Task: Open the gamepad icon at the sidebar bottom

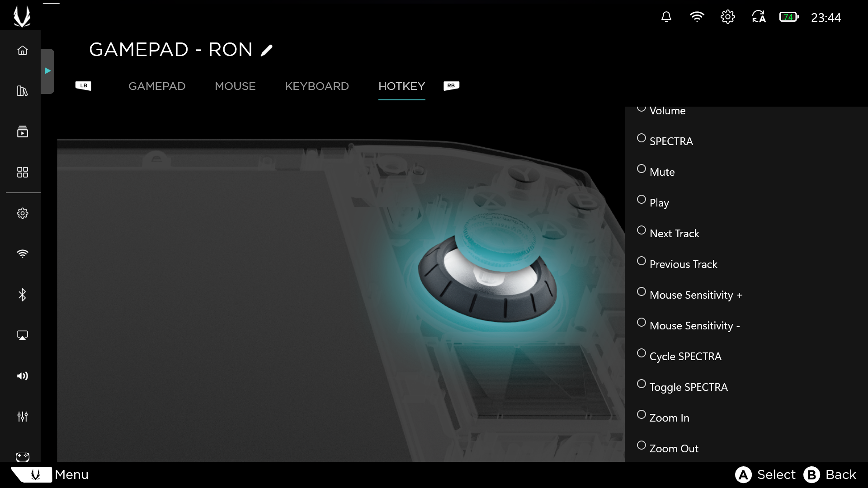Action: click(x=22, y=457)
